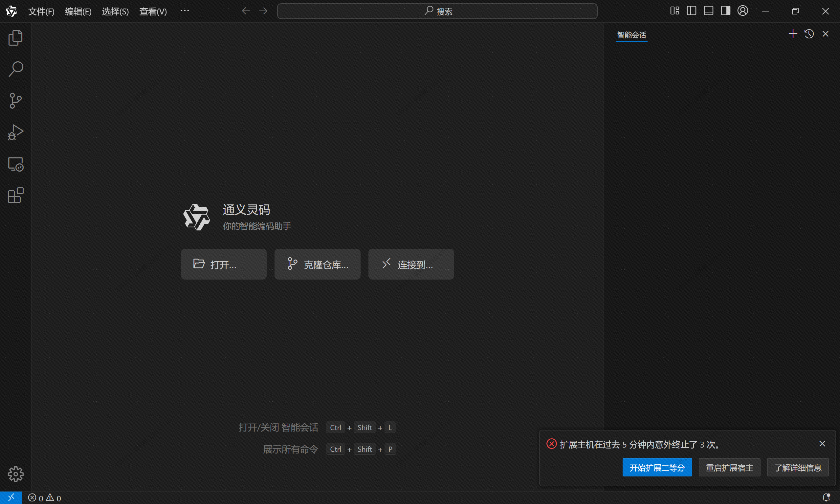Toggle the secondary side bar
The width and height of the screenshot is (840, 504).
coord(725,11)
